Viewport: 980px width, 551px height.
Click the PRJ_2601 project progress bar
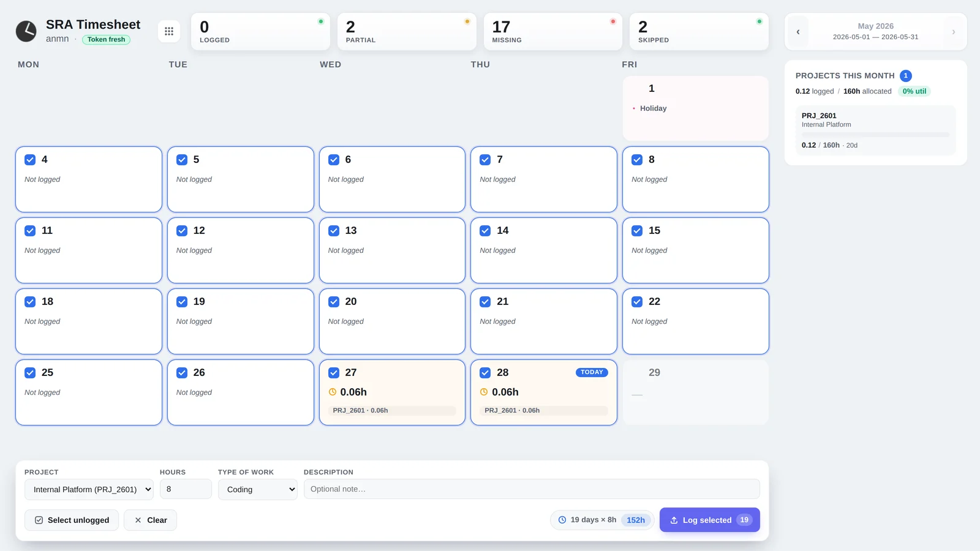pyautogui.click(x=876, y=135)
